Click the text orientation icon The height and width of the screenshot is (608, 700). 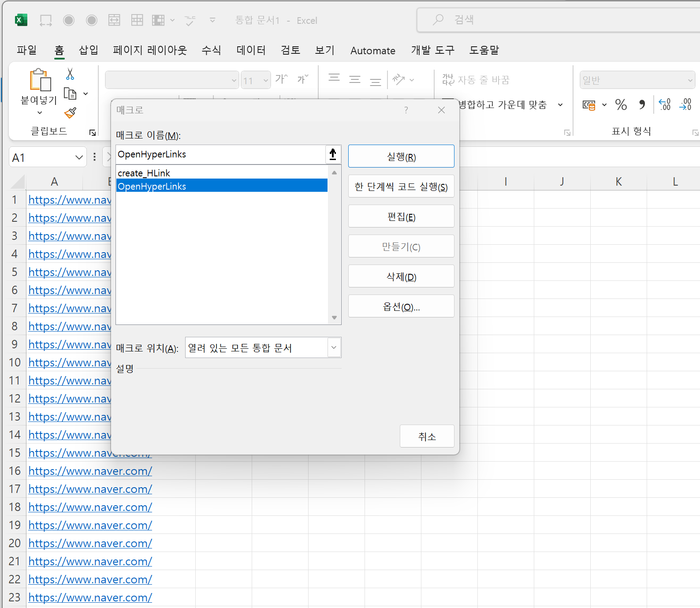[398, 79]
